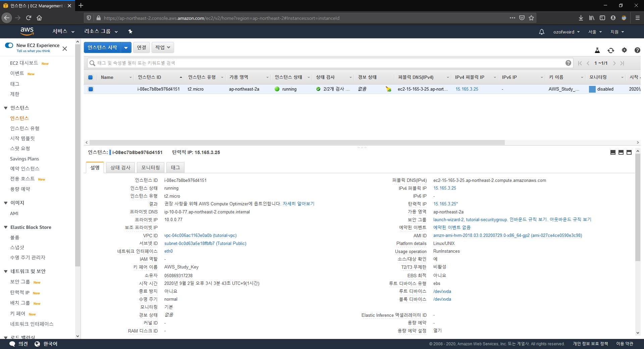Switch to the 상태 검사 tab
This screenshot has width=644, height=349.
pos(120,167)
